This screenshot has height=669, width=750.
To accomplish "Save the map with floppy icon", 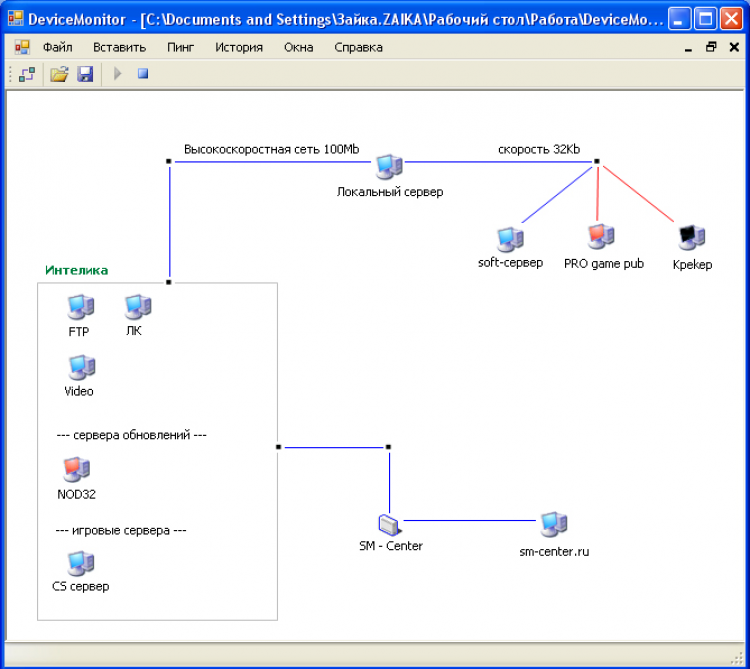I will 85,74.
